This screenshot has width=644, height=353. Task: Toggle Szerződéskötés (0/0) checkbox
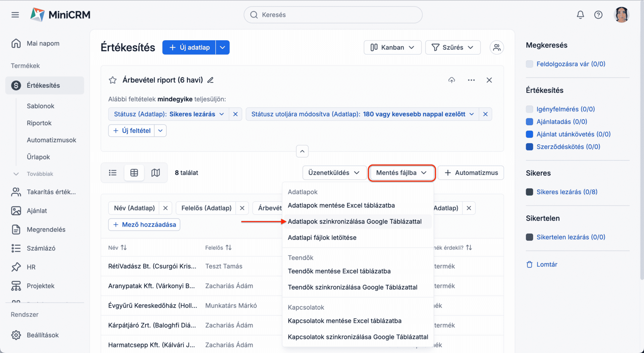click(x=530, y=147)
